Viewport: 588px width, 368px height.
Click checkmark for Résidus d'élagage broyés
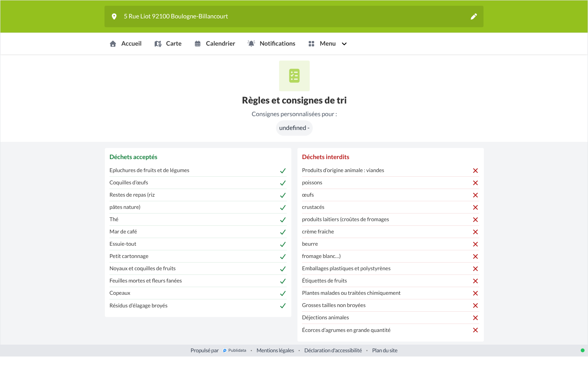283,306
